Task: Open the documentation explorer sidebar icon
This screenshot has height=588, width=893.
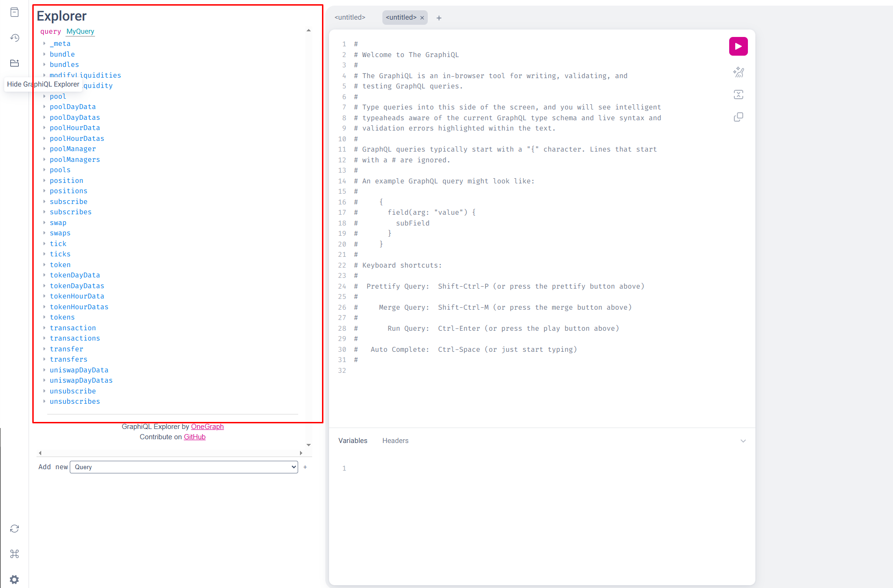Action: point(15,12)
